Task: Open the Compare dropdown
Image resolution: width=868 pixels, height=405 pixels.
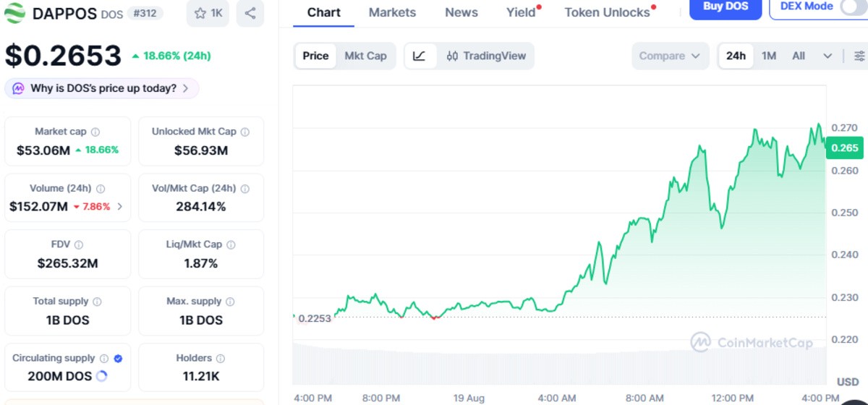Action: (x=670, y=56)
